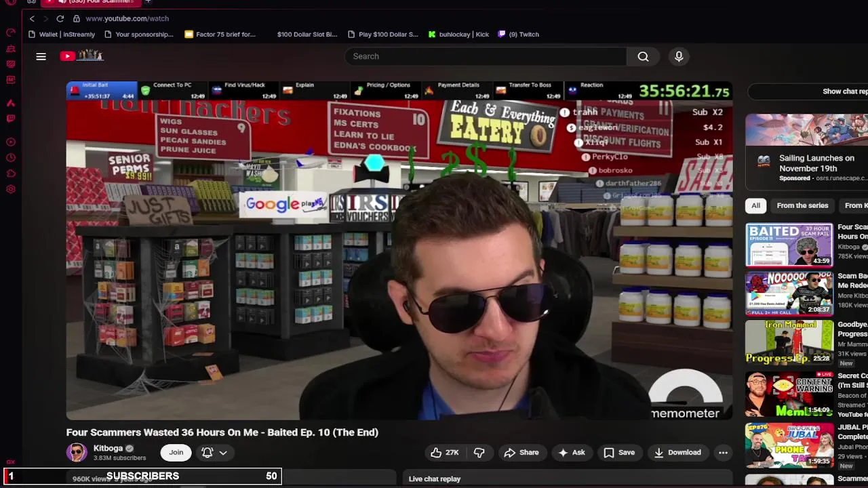
Task: Switch to Four Scammers browser tab
Action: point(91,2)
